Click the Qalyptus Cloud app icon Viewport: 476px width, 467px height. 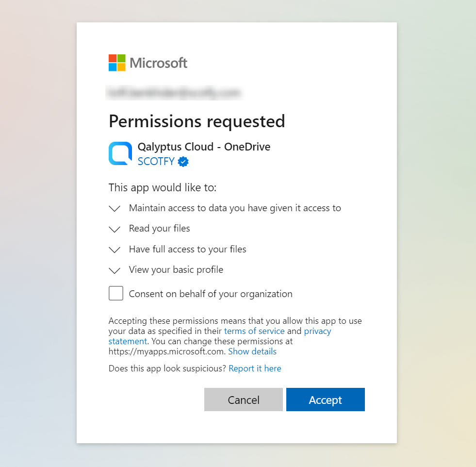pos(120,153)
